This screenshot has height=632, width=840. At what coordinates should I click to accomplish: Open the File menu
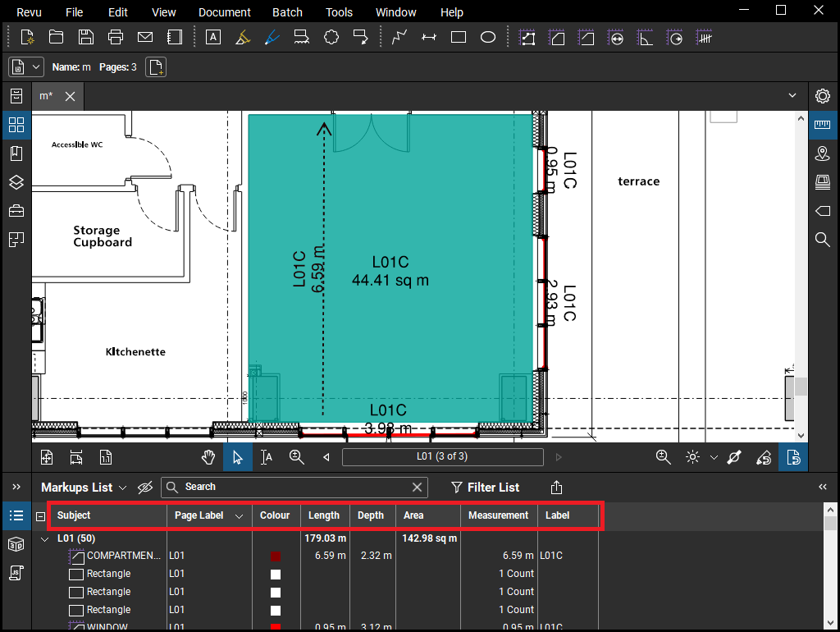click(x=75, y=11)
